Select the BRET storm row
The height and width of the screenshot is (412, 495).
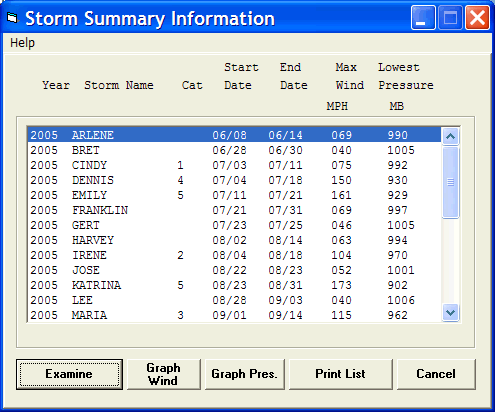pos(234,150)
